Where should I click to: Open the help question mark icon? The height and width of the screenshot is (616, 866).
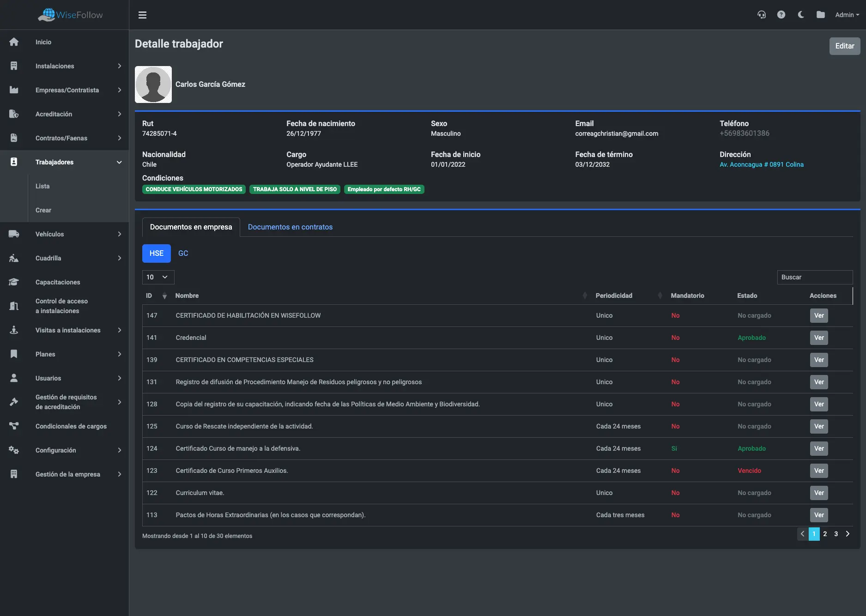click(781, 15)
